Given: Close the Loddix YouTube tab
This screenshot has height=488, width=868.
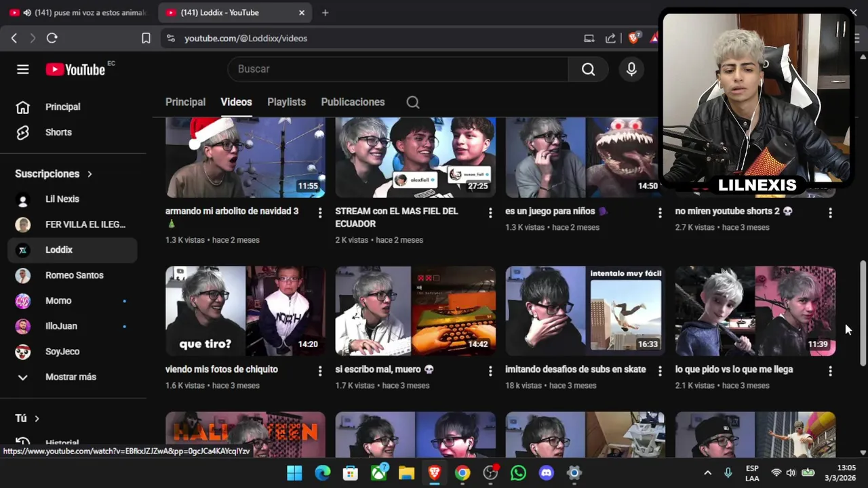Looking at the screenshot, I should click(x=301, y=13).
